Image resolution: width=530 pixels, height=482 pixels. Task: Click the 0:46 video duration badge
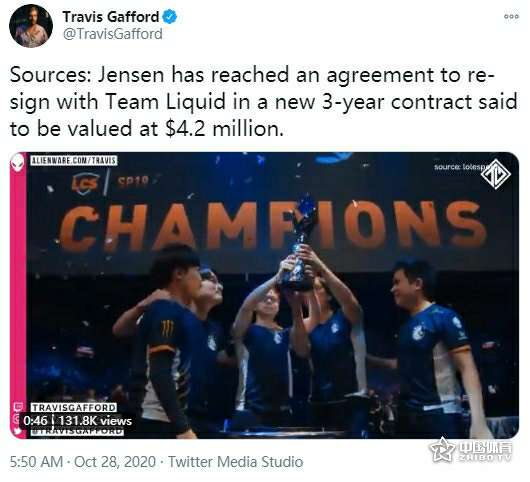(x=35, y=421)
